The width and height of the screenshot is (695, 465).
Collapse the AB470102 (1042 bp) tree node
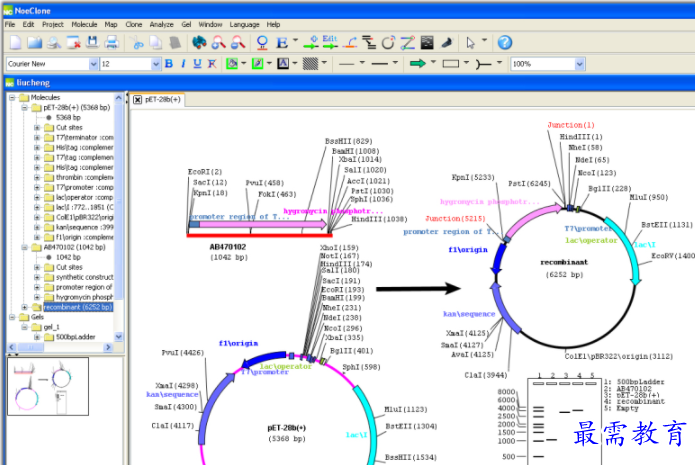pos(25,247)
